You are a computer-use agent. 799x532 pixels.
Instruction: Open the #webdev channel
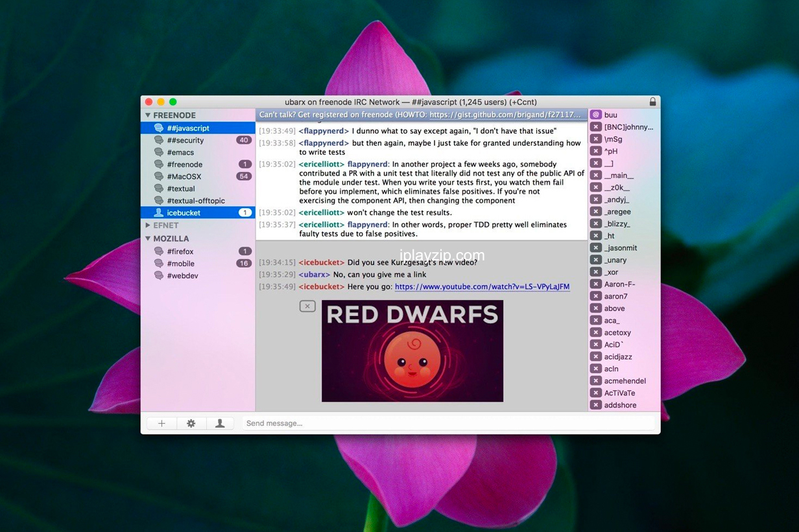(198, 275)
